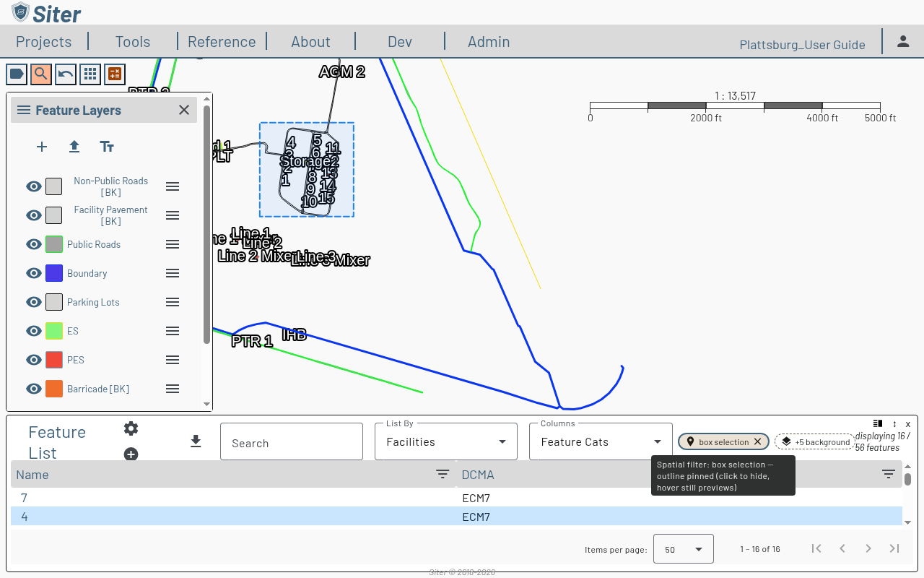Close the Feature Layers panel

184,110
